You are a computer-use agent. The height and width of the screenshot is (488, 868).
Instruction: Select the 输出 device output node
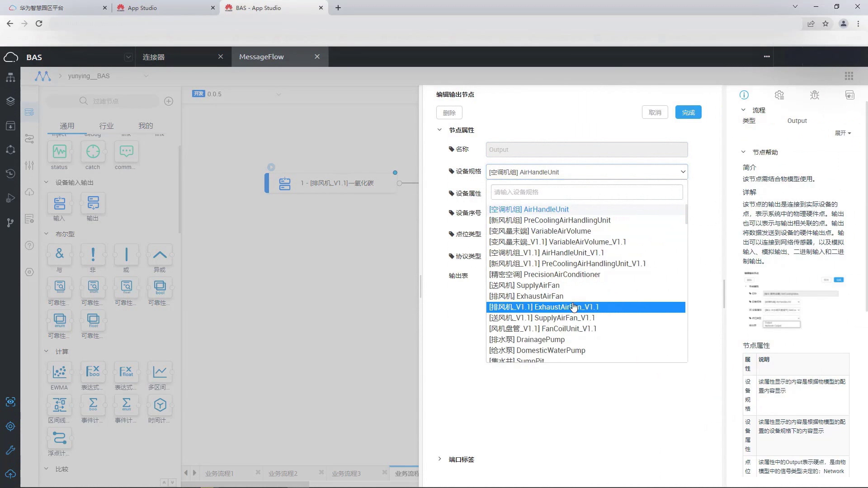pyautogui.click(x=93, y=203)
